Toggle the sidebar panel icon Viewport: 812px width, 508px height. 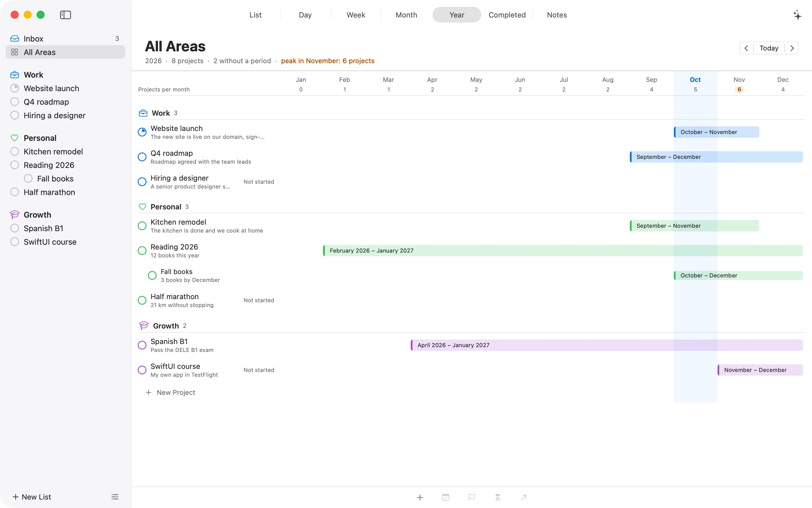click(x=65, y=15)
